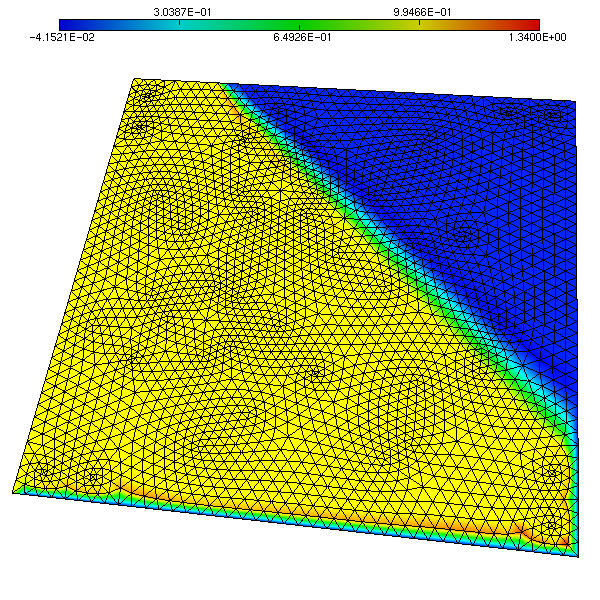Click the red end of the color bar
This screenshot has height=600, width=600.
(x=530, y=25)
